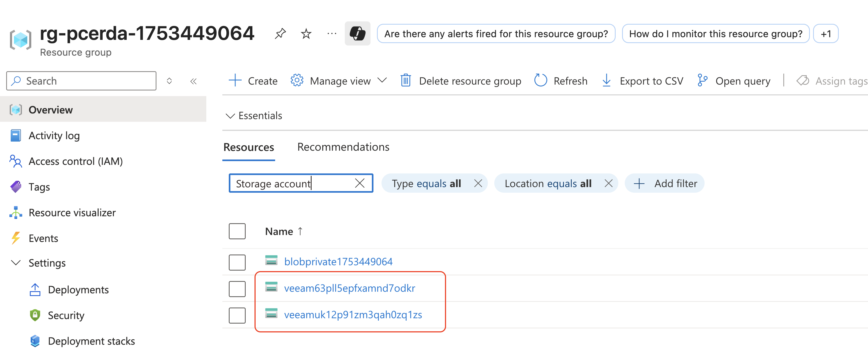This screenshot has width=868, height=349.
Task: Click the Export to CSV download icon
Action: [606, 81]
